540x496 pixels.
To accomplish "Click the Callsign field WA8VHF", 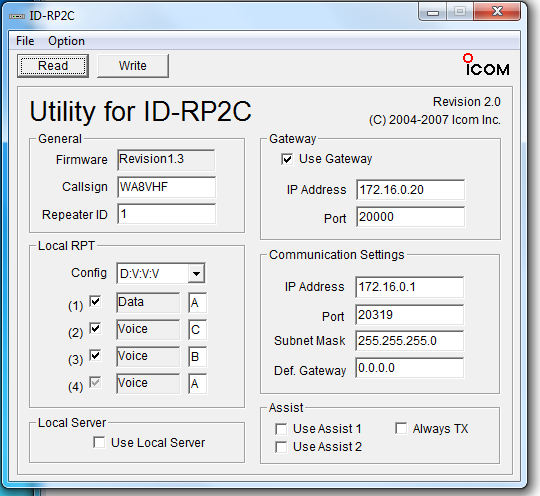I will coord(166,187).
